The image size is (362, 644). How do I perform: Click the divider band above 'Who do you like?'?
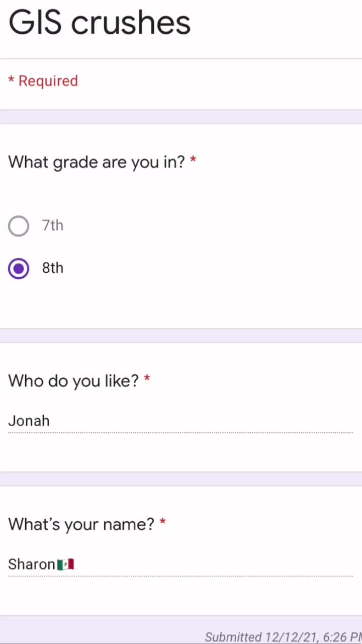(x=181, y=336)
